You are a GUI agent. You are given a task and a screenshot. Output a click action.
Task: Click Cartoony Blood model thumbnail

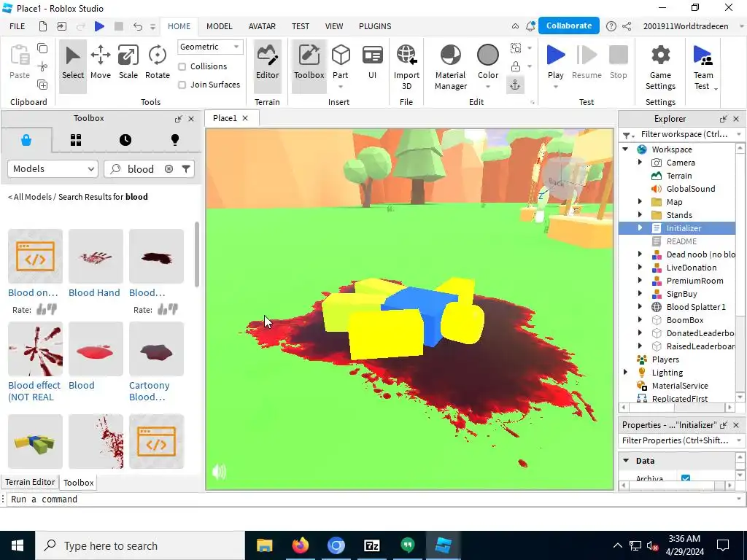[156, 349]
